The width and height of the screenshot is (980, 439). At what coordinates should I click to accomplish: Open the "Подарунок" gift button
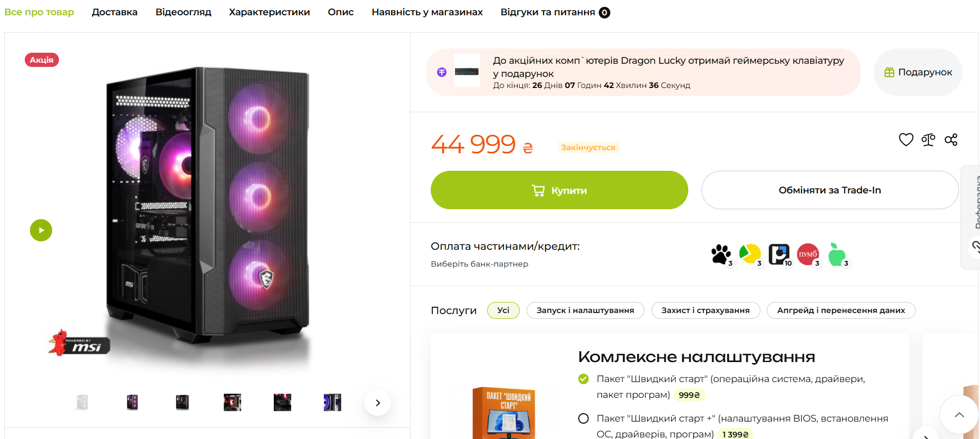pyautogui.click(x=918, y=72)
